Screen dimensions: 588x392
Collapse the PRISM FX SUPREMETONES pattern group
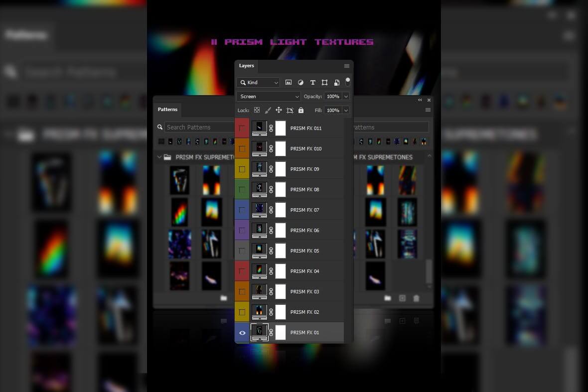(x=159, y=157)
